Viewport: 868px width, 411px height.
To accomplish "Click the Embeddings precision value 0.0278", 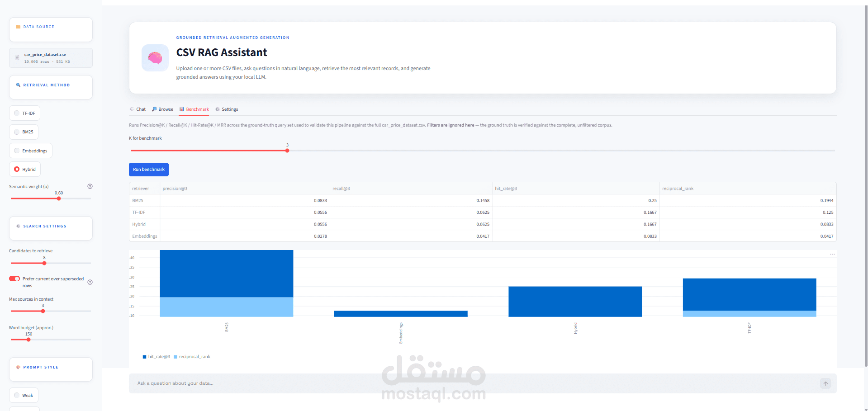I will click(x=320, y=236).
